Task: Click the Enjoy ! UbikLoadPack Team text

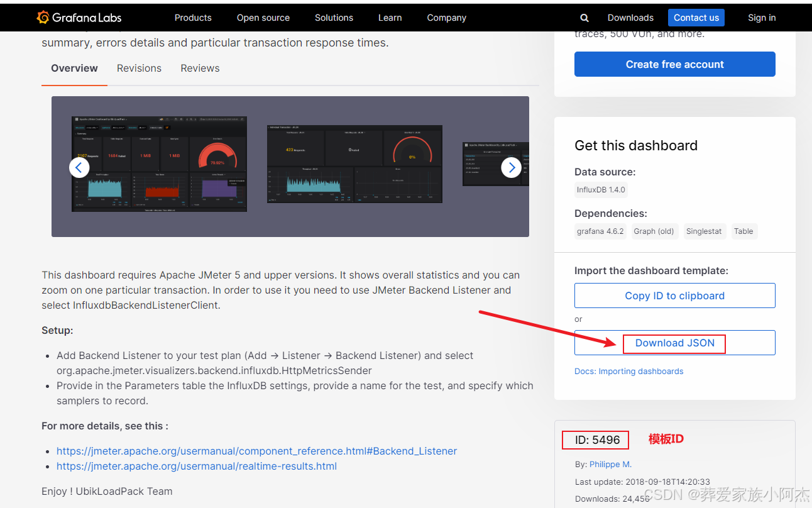Action: coord(107,491)
